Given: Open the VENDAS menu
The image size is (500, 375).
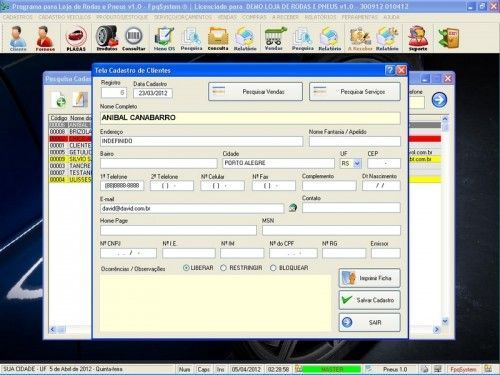Looking at the screenshot, I should tap(227, 17).
